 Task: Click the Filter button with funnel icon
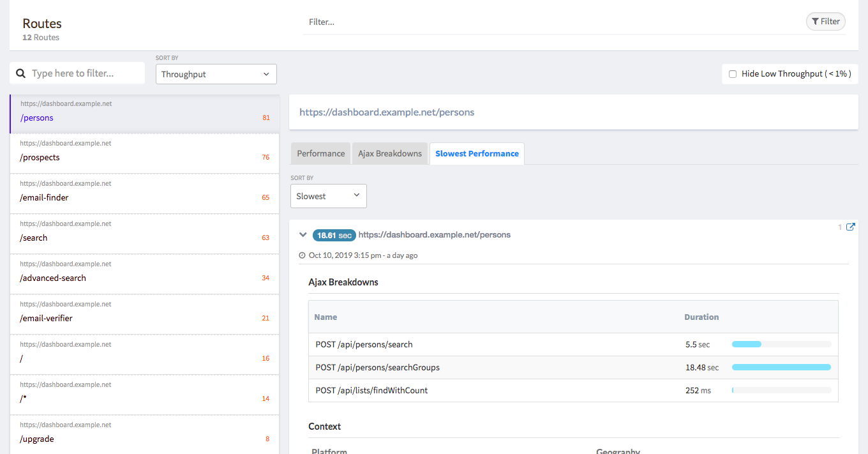825,22
